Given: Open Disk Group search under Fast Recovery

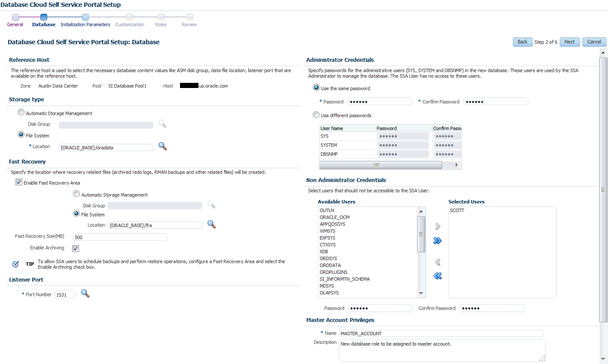Looking at the screenshot, I should pos(211,205).
